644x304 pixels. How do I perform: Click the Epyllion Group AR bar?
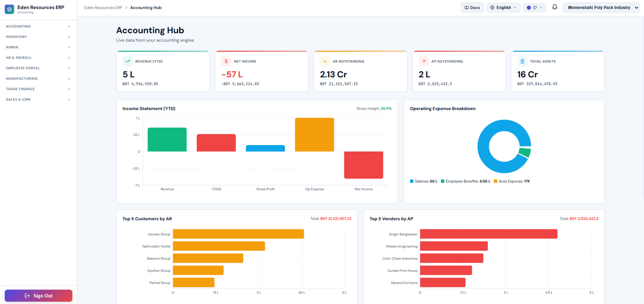coord(198,270)
